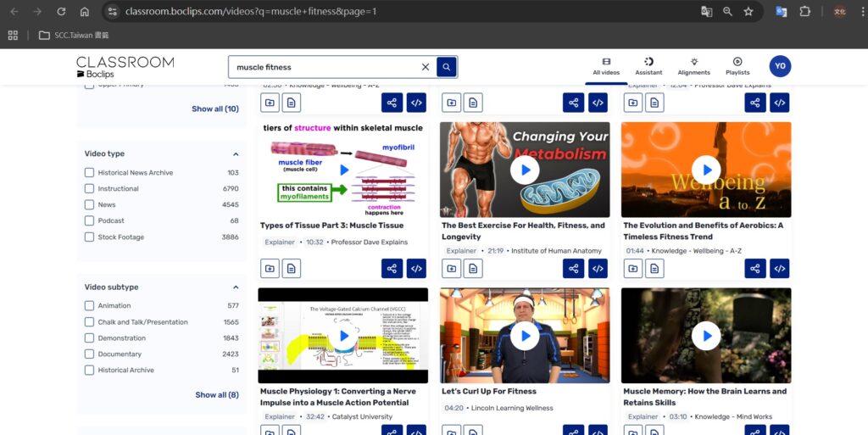Bookmark this page with the star icon
The image size is (868, 435).
tap(748, 12)
